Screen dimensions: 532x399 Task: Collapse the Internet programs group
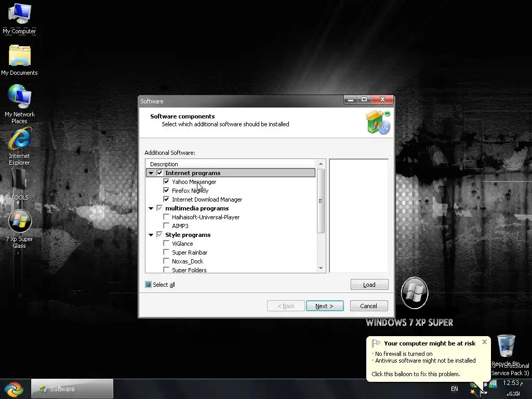(151, 173)
